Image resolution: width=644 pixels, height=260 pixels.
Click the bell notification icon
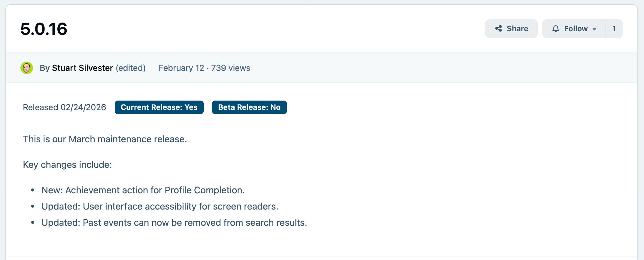coord(556,29)
